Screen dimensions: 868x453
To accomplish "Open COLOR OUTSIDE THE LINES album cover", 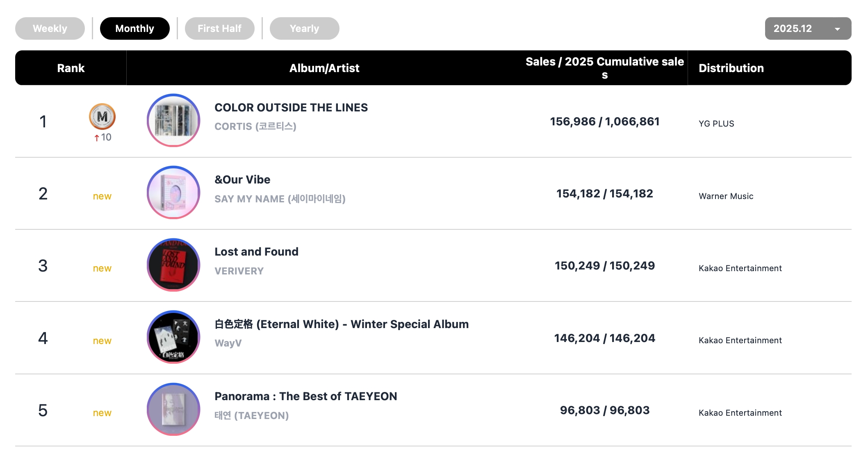I will (173, 120).
